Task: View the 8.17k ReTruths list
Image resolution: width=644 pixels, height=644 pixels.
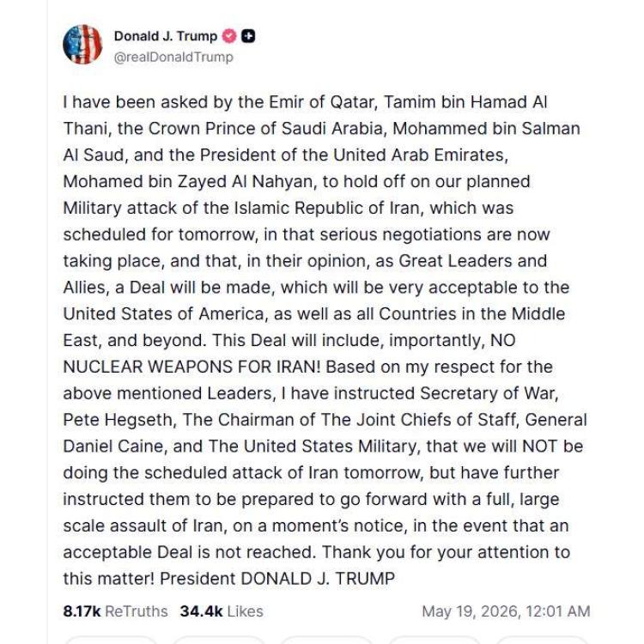Action: (x=115, y=611)
